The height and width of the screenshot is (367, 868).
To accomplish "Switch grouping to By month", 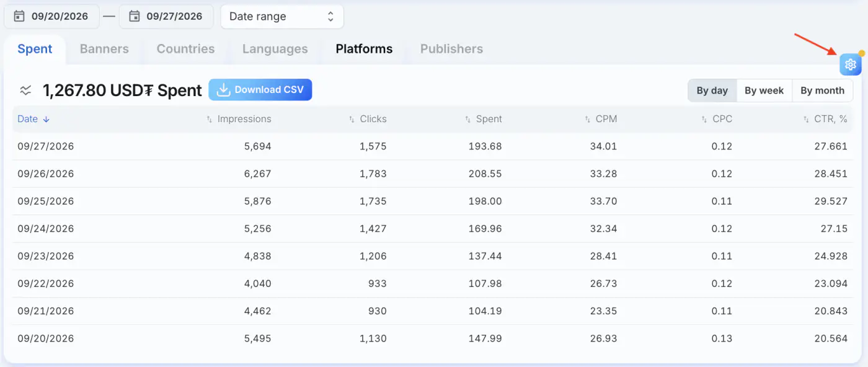I will pyautogui.click(x=823, y=91).
